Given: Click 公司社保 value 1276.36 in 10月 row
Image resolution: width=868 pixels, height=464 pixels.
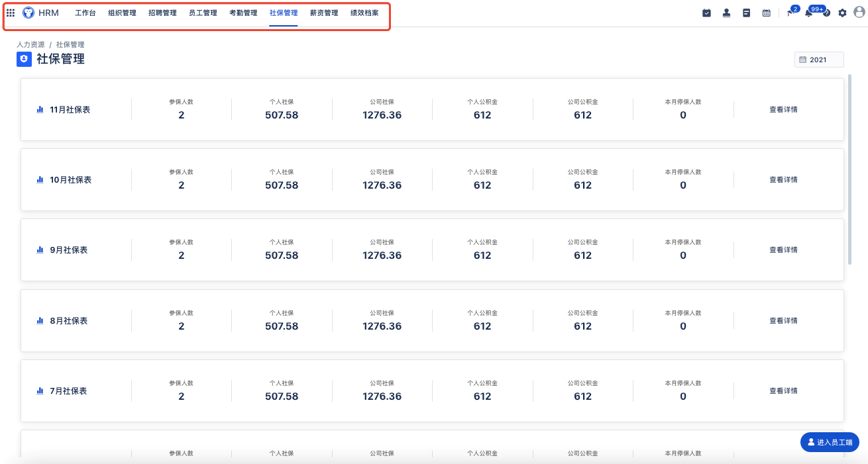Looking at the screenshot, I should tap(382, 185).
